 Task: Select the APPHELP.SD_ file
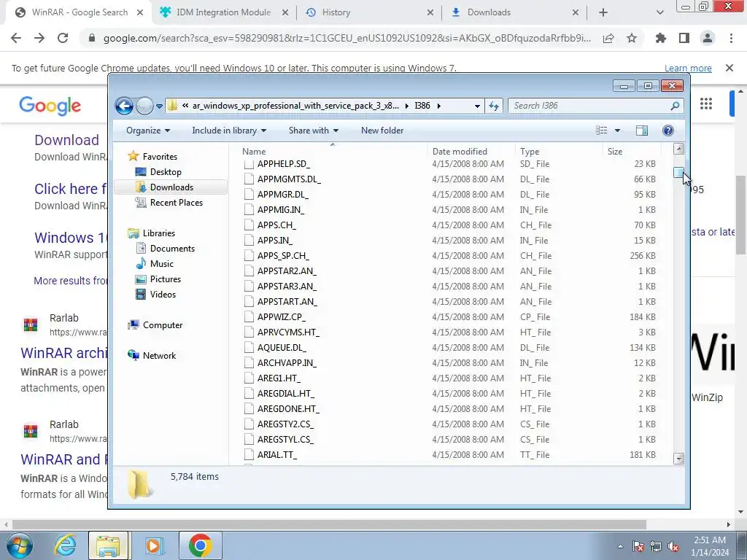coord(284,164)
